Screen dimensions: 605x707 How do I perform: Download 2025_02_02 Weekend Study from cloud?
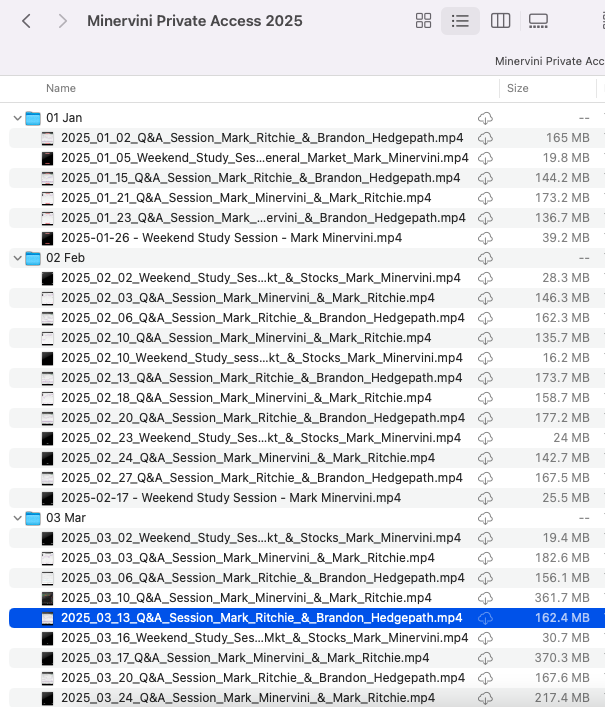485,278
